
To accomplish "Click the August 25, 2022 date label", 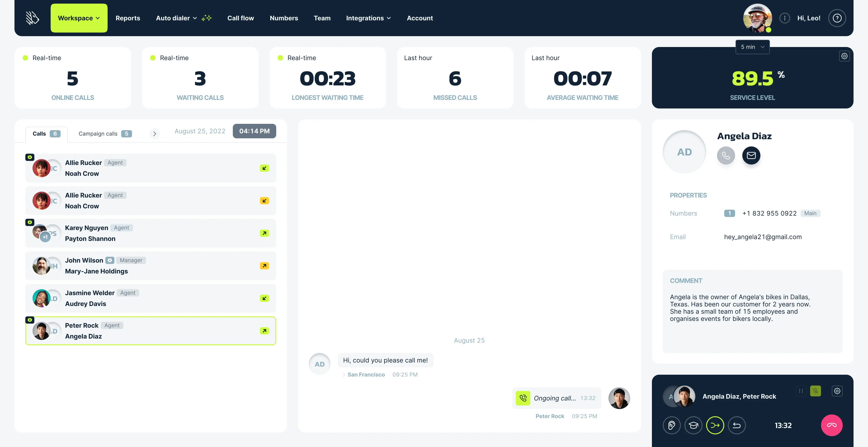I will pyautogui.click(x=200, y=131).
